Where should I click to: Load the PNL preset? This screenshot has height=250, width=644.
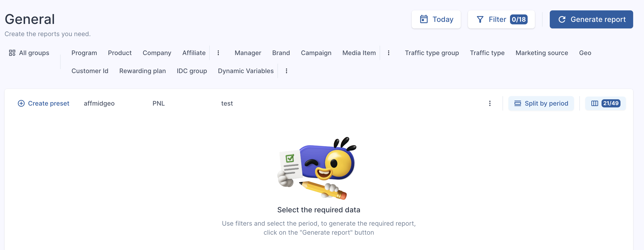[x=158, y=103]
